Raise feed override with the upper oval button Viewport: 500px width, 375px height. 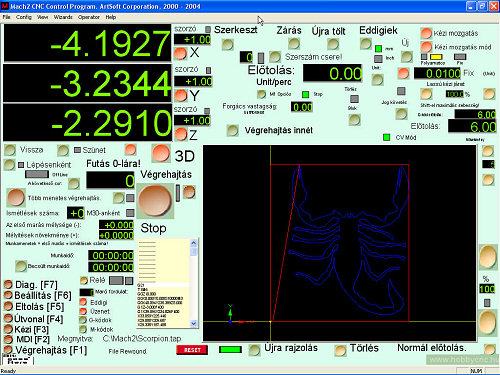pyautogui.click(x=488, y=257)
